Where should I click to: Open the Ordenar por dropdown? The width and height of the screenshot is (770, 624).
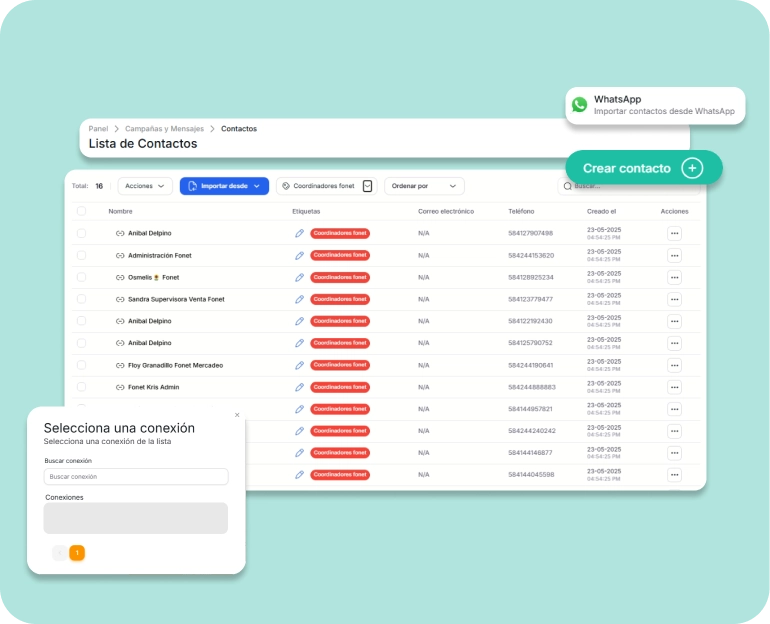coord(424,186)
